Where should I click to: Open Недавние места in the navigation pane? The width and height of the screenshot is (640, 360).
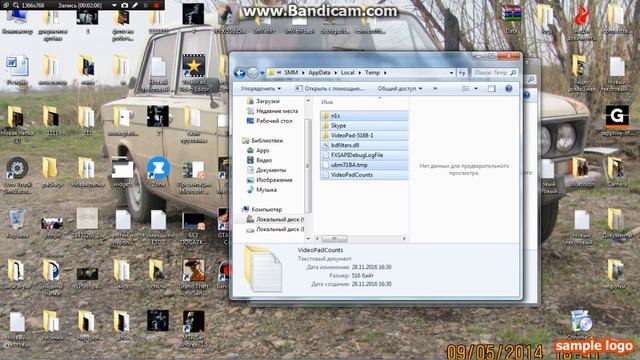click(x=272, y=111)
